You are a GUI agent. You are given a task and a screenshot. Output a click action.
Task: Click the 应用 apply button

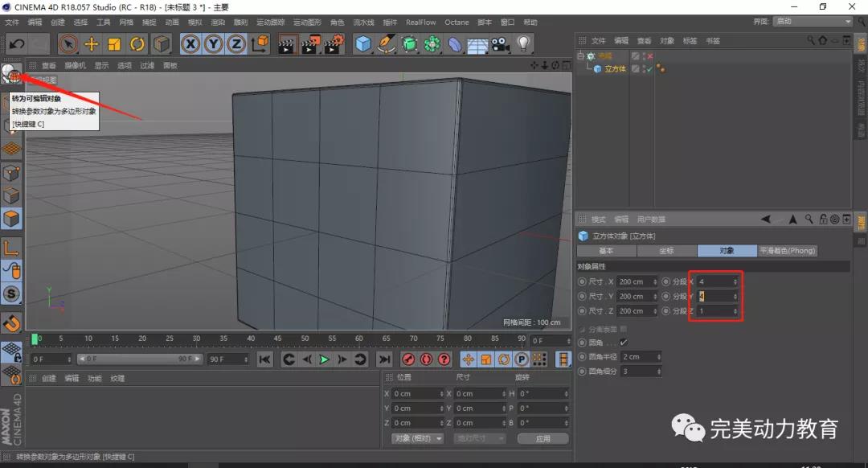click(x=542, y=439)
